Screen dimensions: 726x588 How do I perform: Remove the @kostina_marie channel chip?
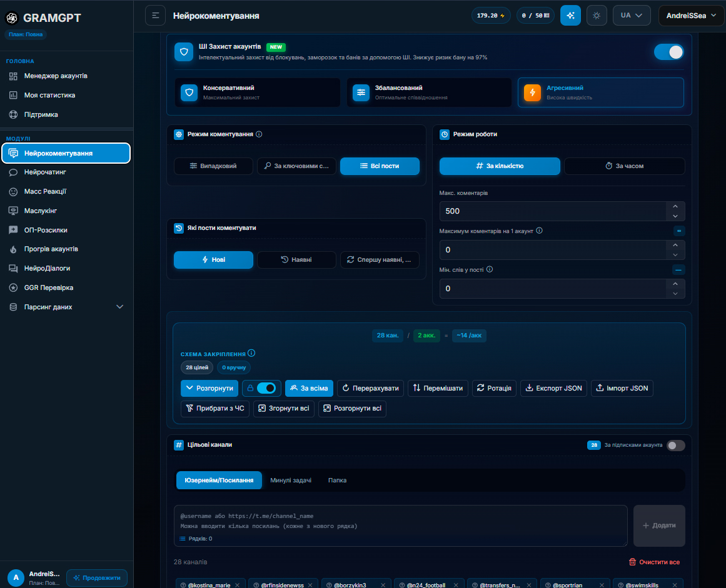[x=238, y=586]
